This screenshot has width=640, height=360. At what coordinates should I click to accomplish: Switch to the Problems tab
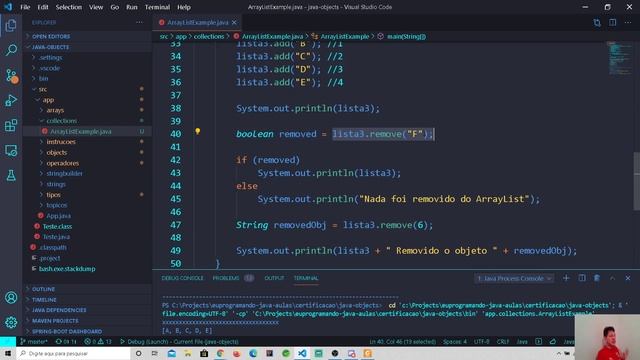click(x=233, y=278)
